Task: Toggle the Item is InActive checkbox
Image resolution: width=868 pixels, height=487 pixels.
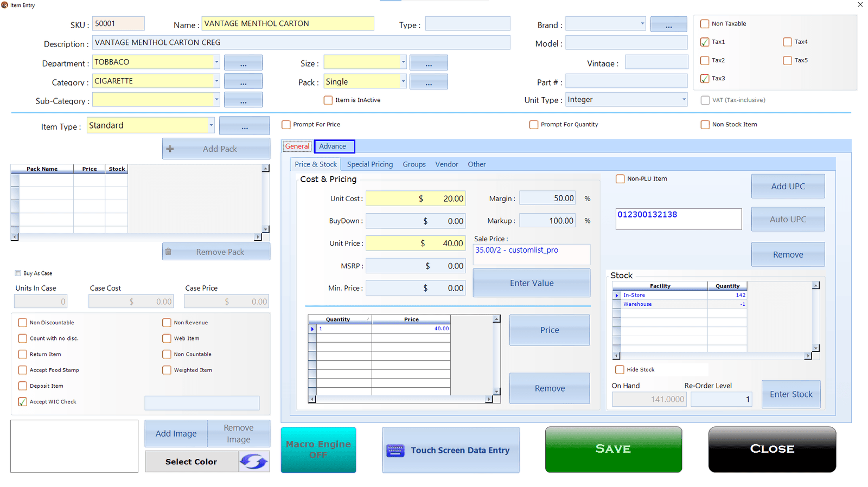Action: click(x=328, y=100)
